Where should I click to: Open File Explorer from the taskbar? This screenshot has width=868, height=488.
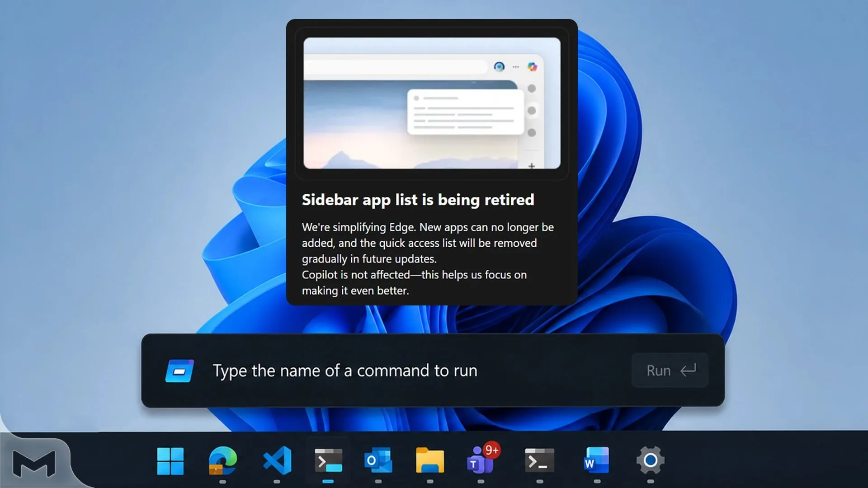[x=430, y=461]
